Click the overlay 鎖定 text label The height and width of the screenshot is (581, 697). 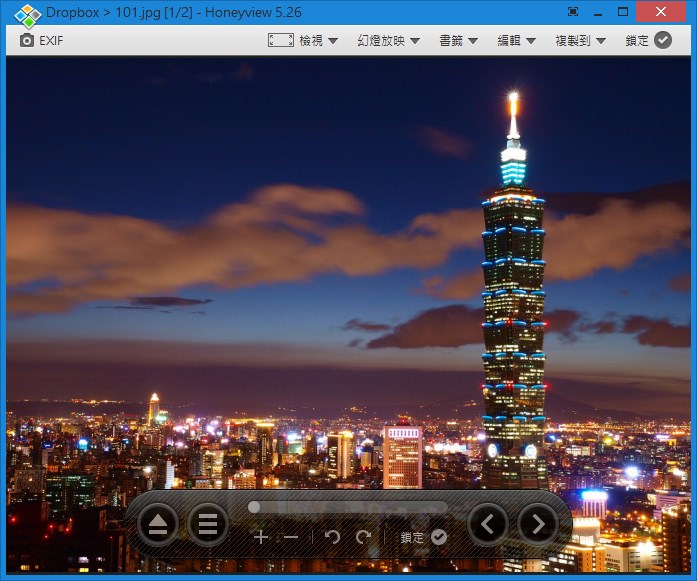(412, 537)
